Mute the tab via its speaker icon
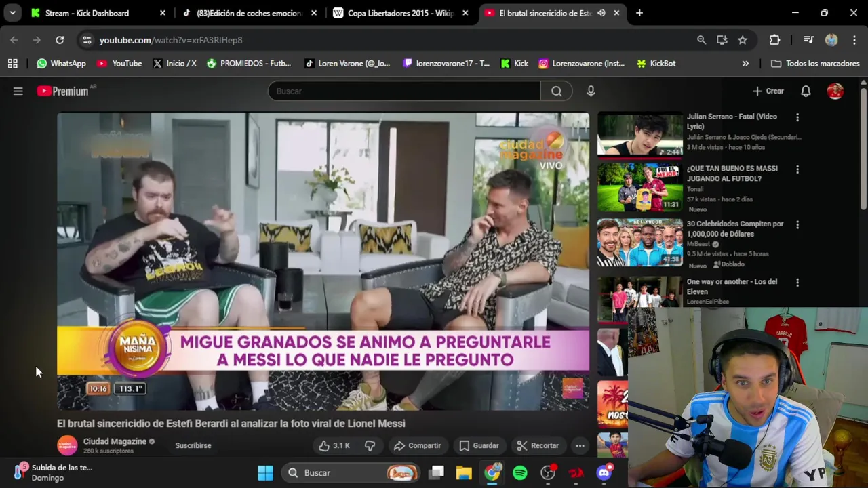The height and width of the screenshot is (488, 868). (601, 13)
